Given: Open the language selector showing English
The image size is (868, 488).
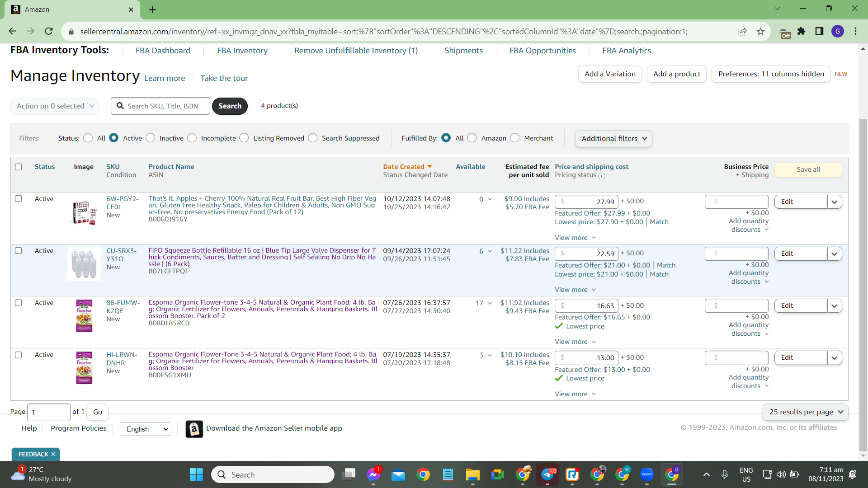Looking at the screenshot, I should point(146,429).
